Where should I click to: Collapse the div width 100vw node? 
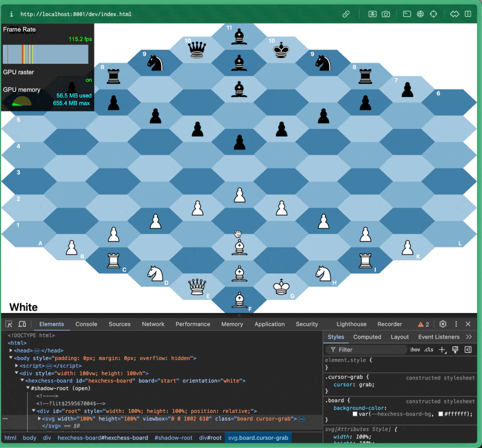17,373
